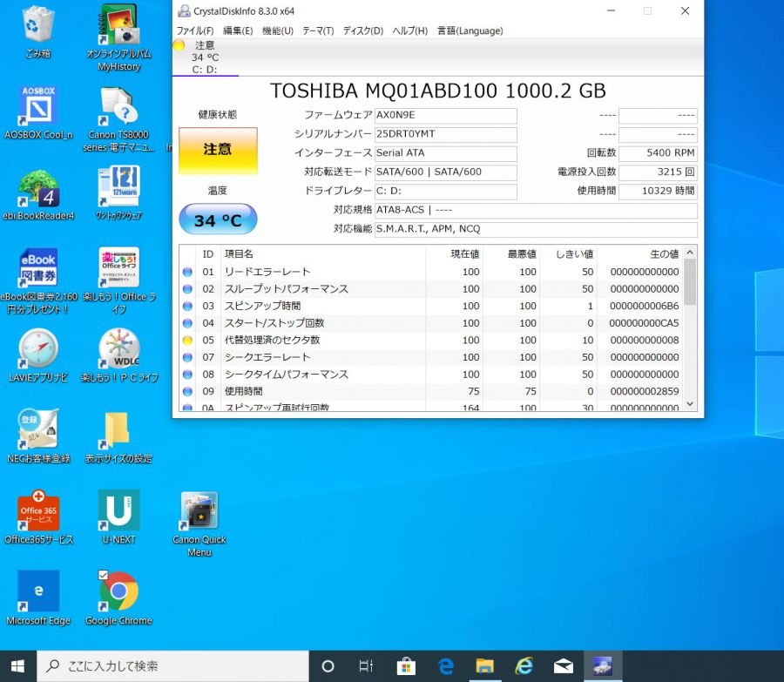The height and width of the screenshot is (682, 784).
Task: Open AOSBOX Cool_n desktop shortcut
Action: point(38,113)
